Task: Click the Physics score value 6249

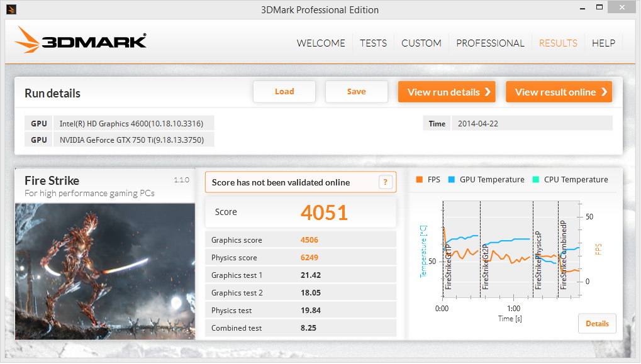Action: click(x=309, y=257)
